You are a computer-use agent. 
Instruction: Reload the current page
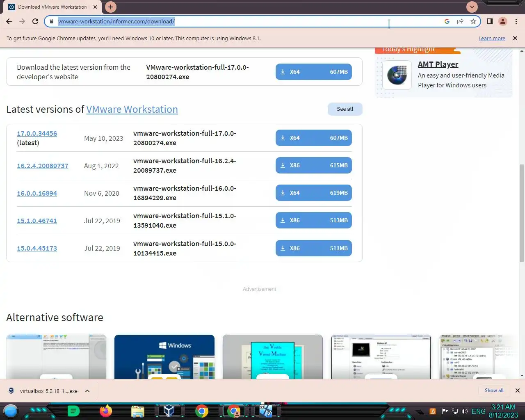pyautogui.click(x=35, y=21)
